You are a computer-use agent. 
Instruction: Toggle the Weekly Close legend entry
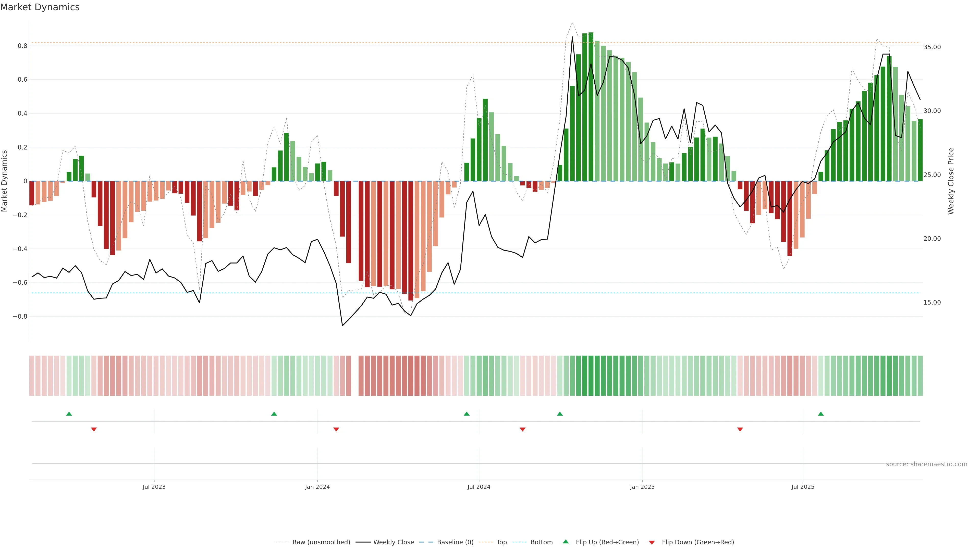(393, 542)
